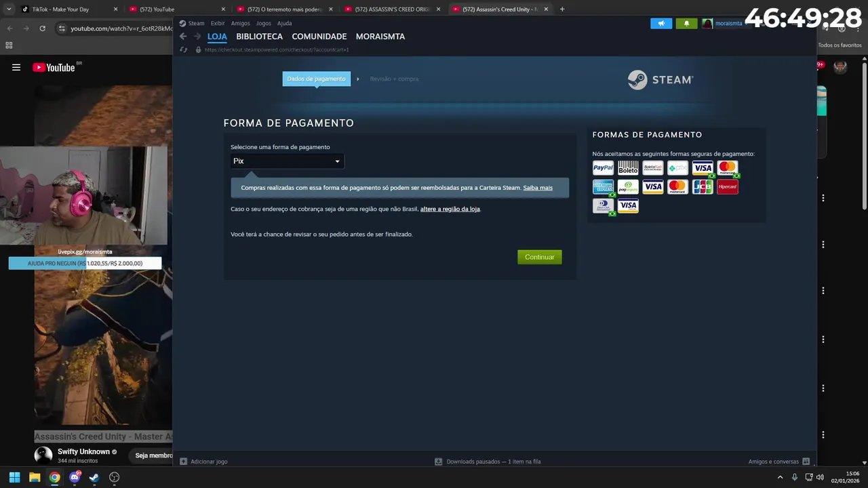Viewport: 868px width, 488px height.
Task: Open Chrome apps grid in bookmarks bar
Action: click(9, 45)
